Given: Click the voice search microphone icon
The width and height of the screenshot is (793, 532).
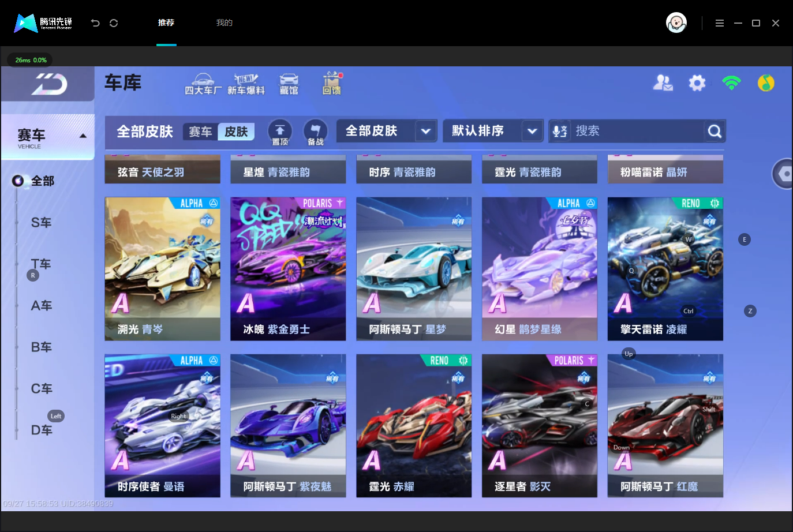Looking at the screenshot, I should tap(560, 132).
